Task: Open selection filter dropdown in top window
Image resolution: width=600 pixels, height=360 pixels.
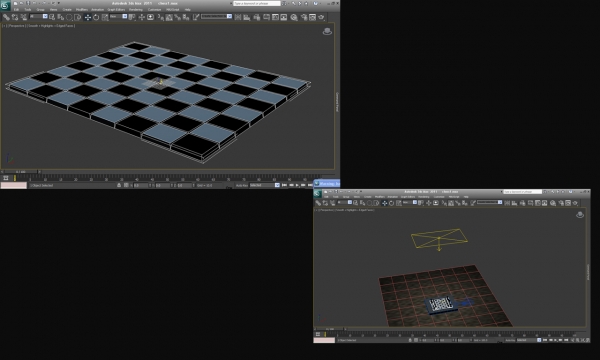Action: [x=39, y=16]
